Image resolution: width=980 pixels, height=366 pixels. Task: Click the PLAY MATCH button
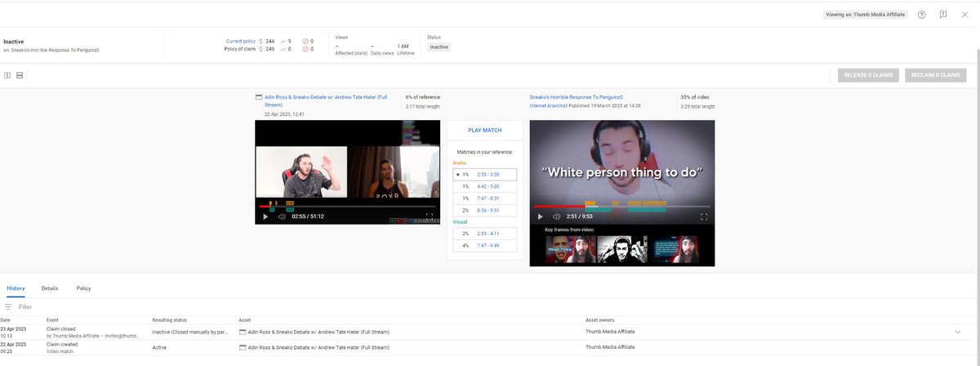pyautogui.click(x=485, y=130)
